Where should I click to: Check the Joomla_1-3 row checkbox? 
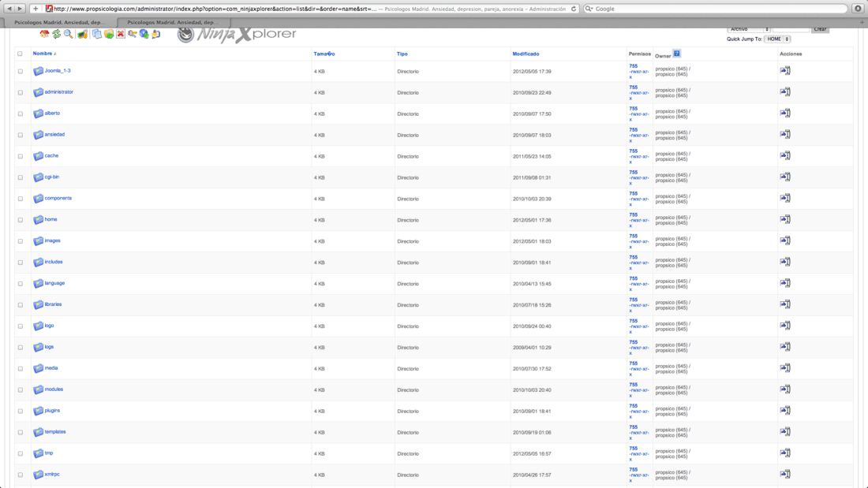[x=21, y=72]
